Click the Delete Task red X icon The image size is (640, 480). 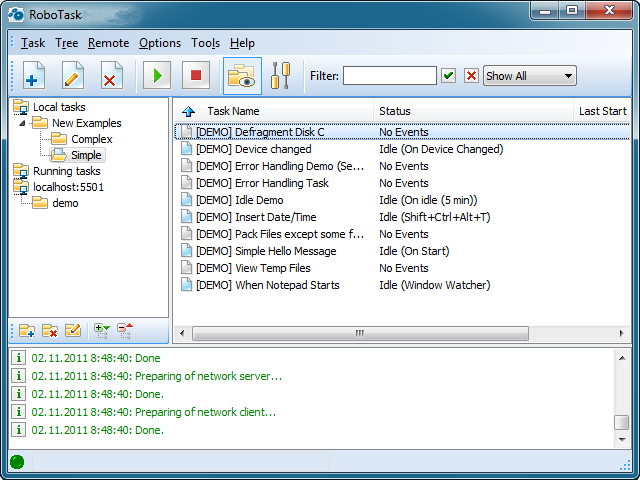111,76
